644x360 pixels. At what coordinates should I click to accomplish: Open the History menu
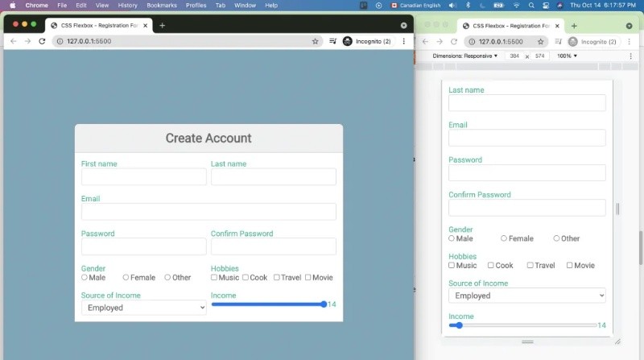click(128, 6)
